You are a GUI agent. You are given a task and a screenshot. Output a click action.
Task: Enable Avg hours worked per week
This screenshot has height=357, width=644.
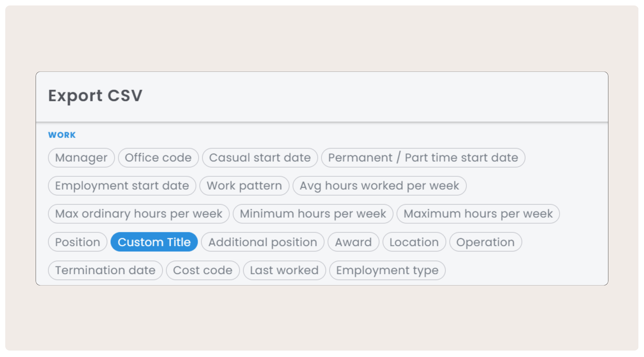(x=380, y=186)
